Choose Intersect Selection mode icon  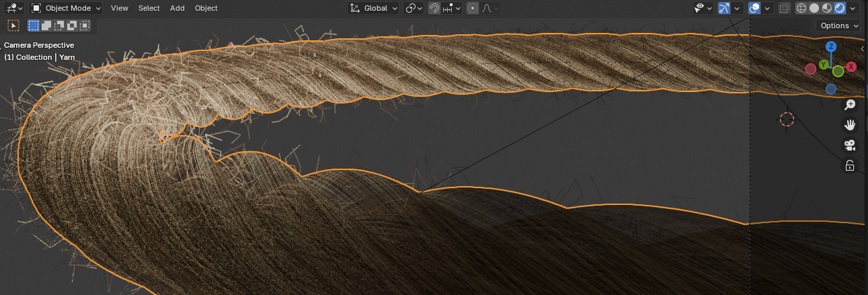tap(85, 26)
